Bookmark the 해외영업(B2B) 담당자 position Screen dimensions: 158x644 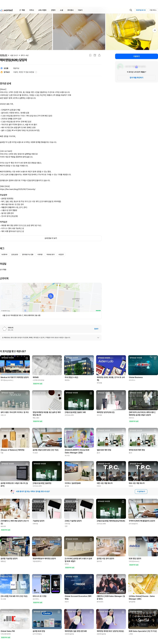pyautogui.click(x=90, y=55)
